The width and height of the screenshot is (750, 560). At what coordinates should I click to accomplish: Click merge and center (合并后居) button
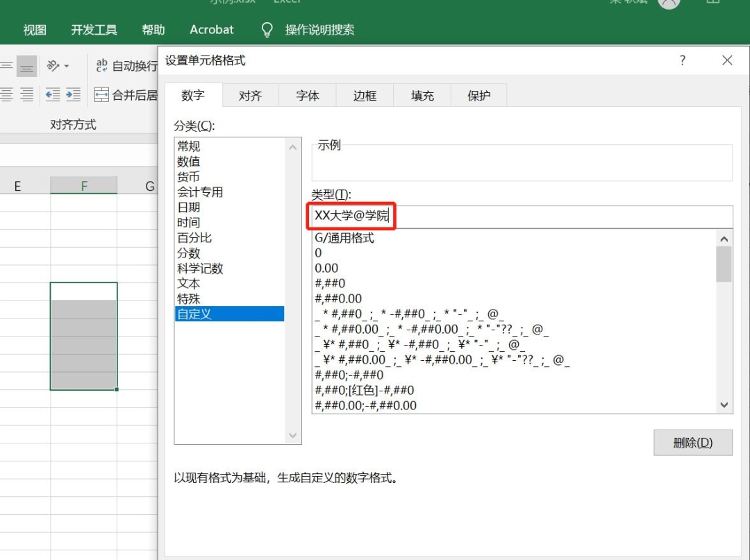tap(126, 94)
